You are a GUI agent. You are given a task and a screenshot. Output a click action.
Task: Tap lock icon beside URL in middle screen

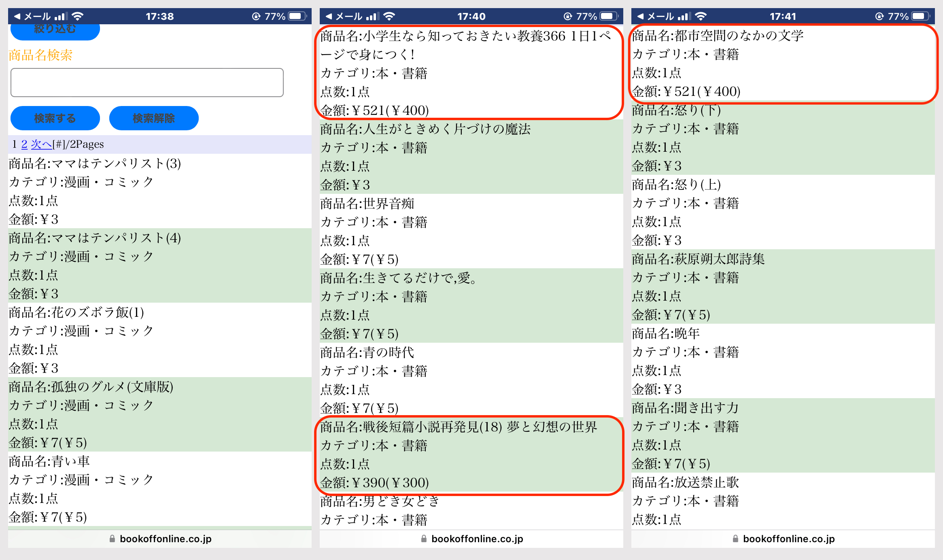click(424, 539)
